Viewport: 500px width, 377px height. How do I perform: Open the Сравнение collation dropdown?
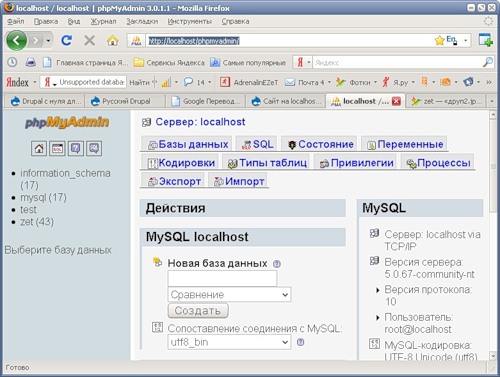tap(229, 295)
